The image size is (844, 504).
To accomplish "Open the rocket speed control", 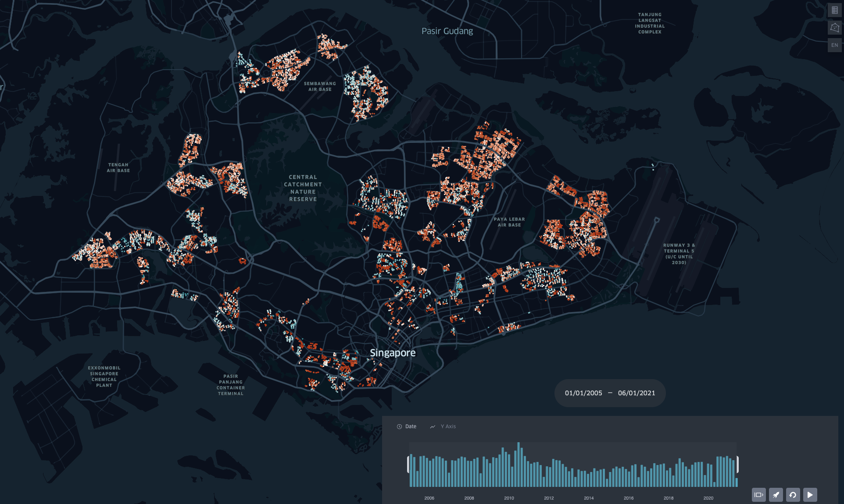I will click(x=776, y=495).
